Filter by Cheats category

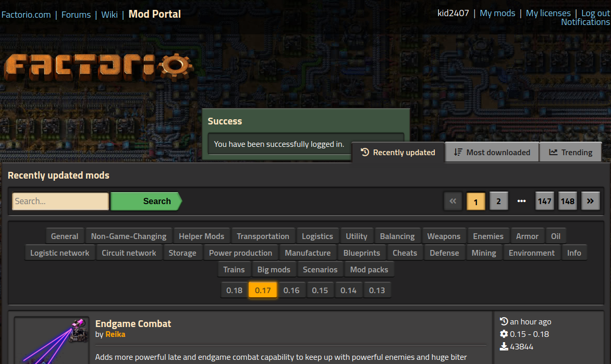405,253
